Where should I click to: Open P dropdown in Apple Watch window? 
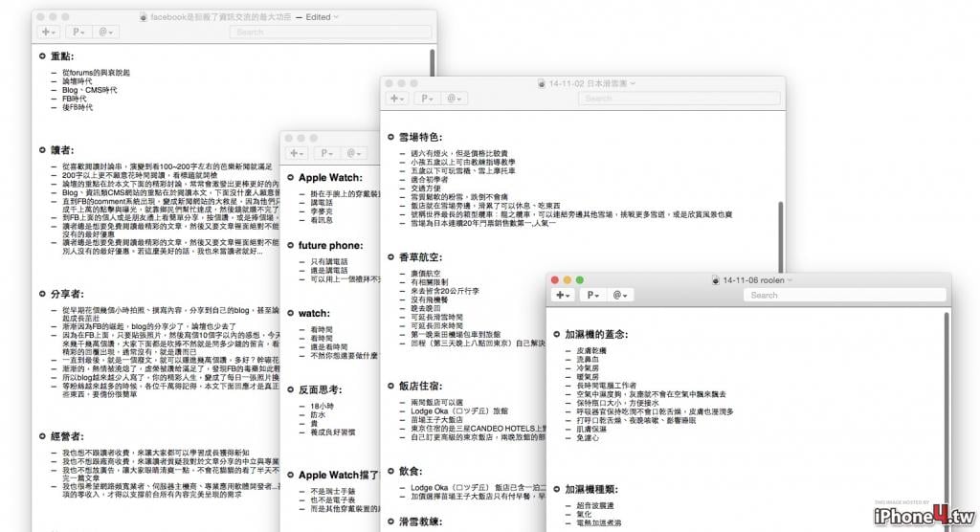326,153
